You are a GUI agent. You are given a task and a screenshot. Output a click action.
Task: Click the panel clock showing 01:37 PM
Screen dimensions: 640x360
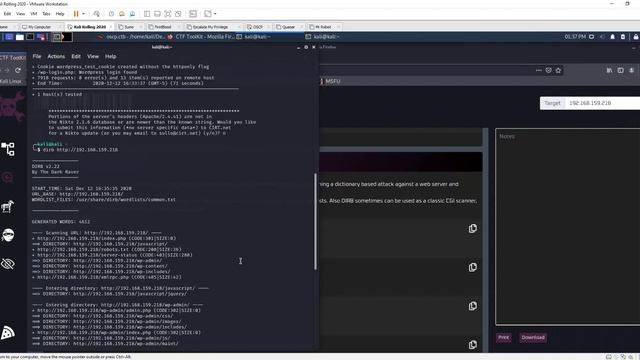[575, 37]
